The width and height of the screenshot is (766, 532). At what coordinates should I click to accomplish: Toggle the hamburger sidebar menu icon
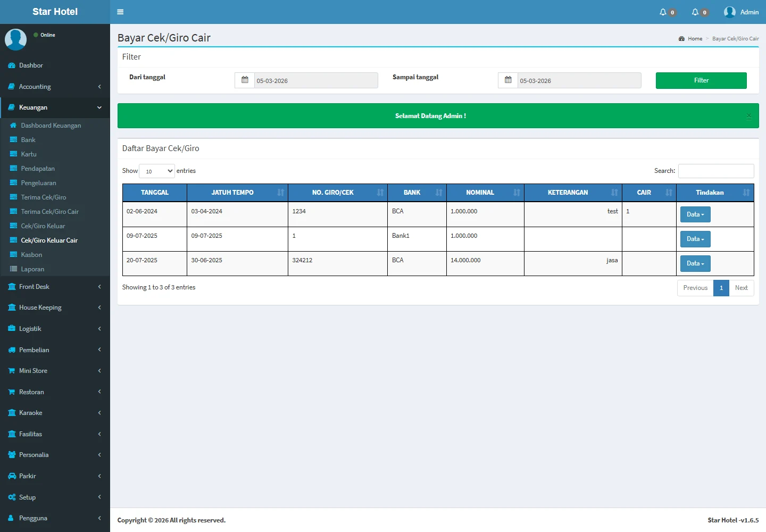[120, 12]
